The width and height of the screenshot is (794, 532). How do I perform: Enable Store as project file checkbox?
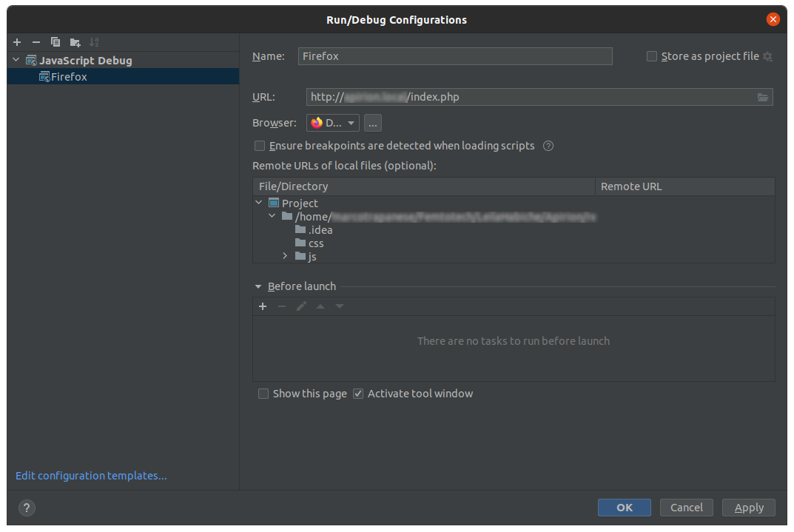(652, 56)
